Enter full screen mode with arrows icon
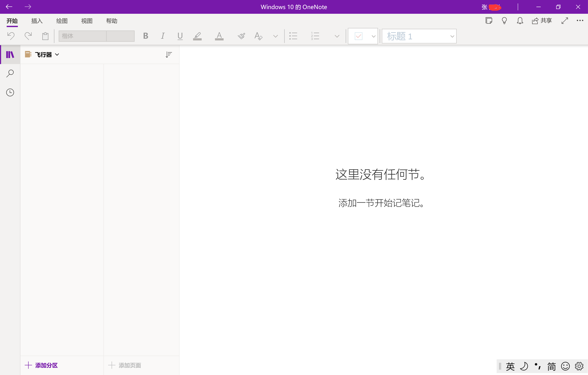 pos(565,21)
